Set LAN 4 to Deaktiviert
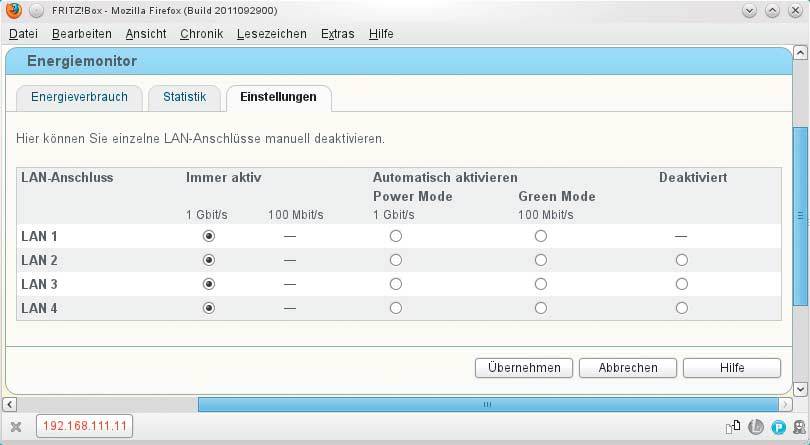The height and width of the screenshot is (445, 810). [682, 308]
